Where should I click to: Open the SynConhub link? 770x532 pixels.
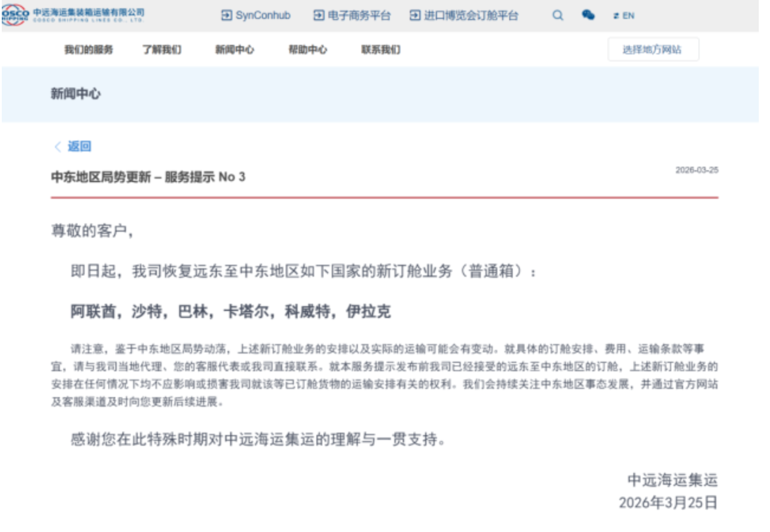[263, 15]
